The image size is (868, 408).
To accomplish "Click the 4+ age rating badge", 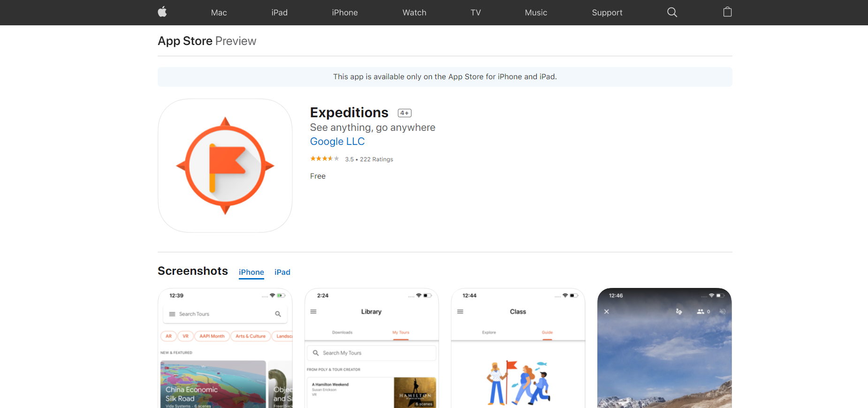I will [404, 113].
